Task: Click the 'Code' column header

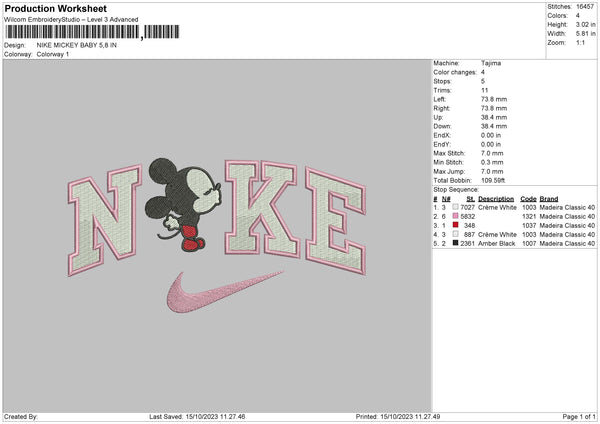Action: tap(528, 199)
